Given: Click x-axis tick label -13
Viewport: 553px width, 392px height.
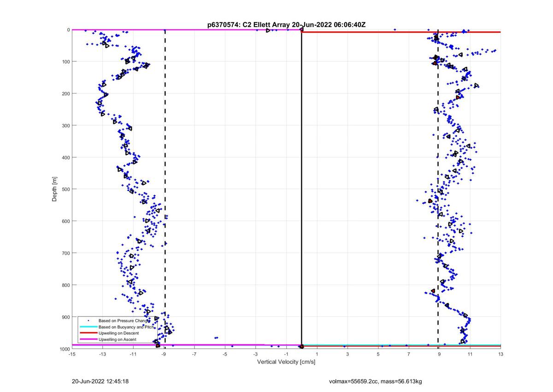Looking at the screenshot, I should [102, 354].
